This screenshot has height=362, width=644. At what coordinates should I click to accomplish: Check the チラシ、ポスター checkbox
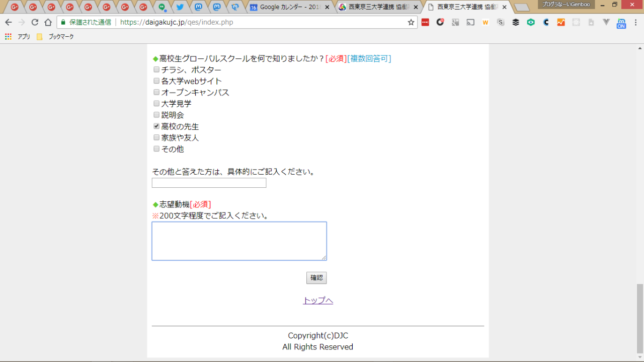tap(156, 69)
